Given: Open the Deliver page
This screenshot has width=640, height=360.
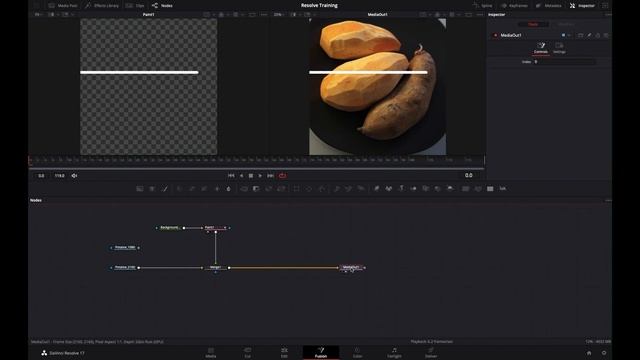Looking at the screenshot, I should [431, 353].
